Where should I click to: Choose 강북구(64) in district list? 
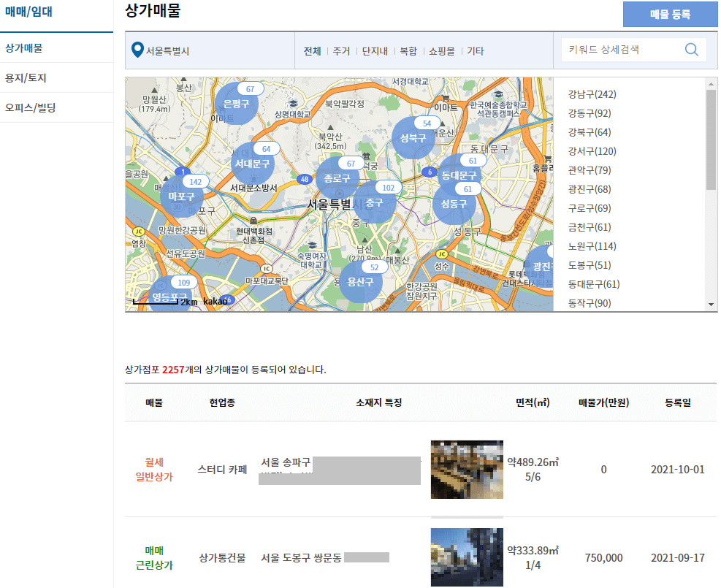(590, 132)
